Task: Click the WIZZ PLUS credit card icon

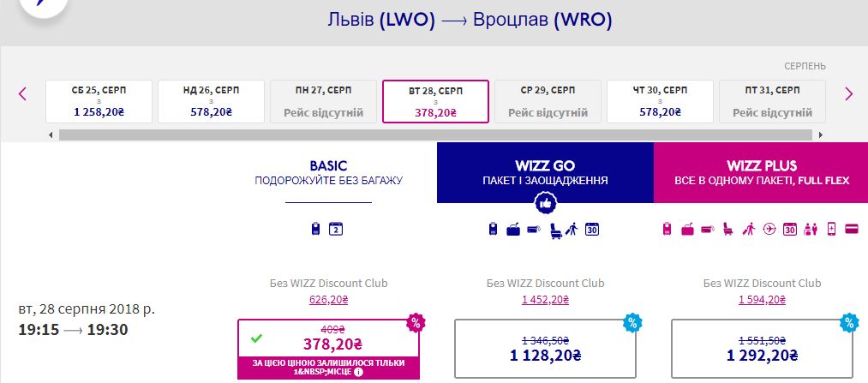Action: pyautogui.click(x=852, y=229)
